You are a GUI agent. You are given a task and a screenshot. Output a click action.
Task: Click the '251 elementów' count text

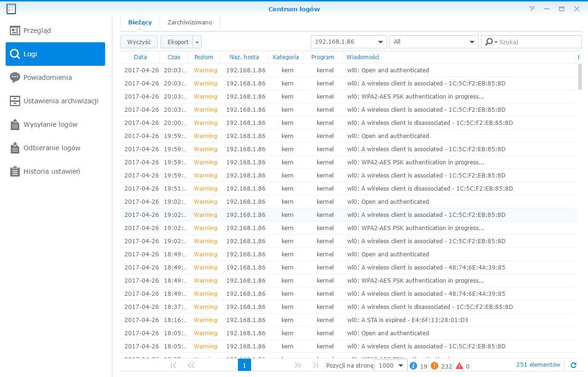[x=538, y=365]
